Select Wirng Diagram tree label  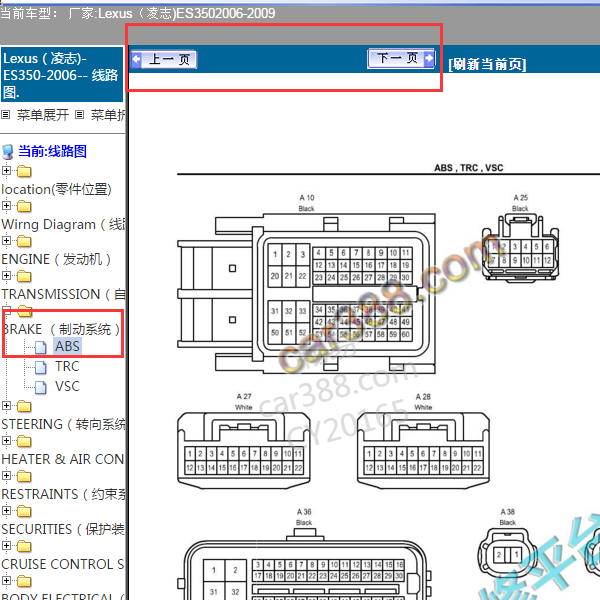(63, 224)
